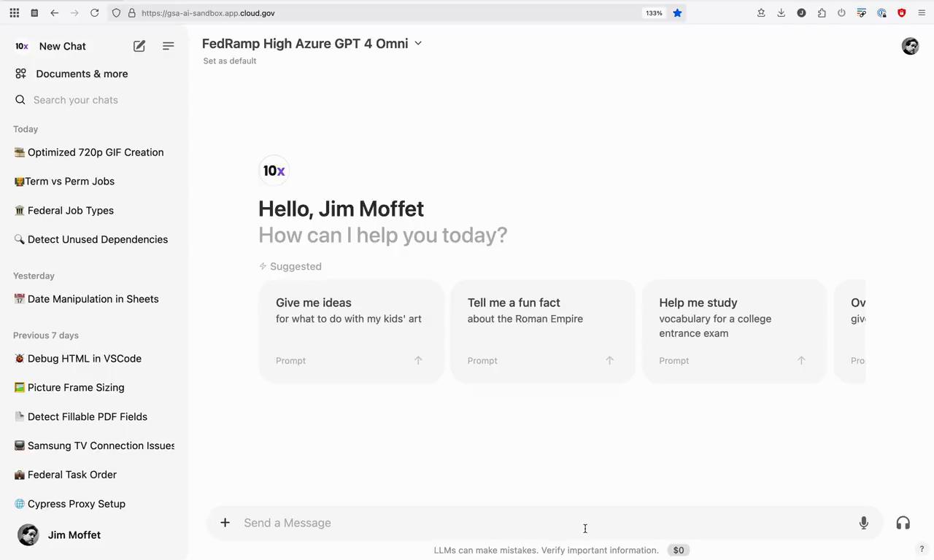The height and width of the screenshot is (560, 934).
Task: Click the help question mark icon
Action: 922,549
